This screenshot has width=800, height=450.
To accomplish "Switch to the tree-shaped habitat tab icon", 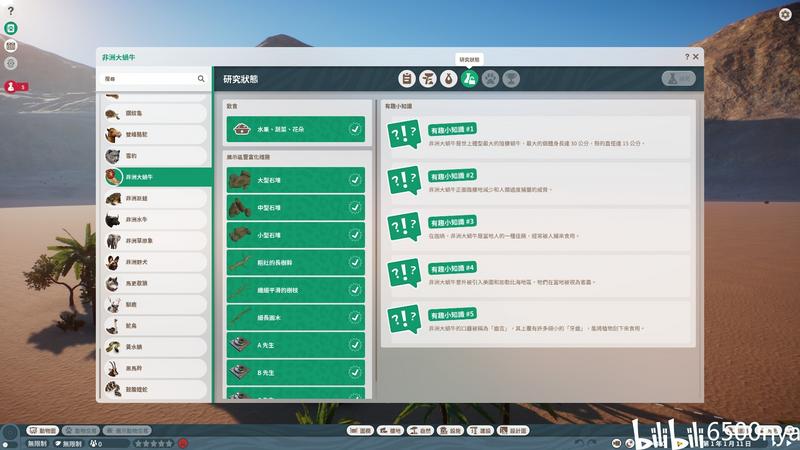I will point(428,79).
